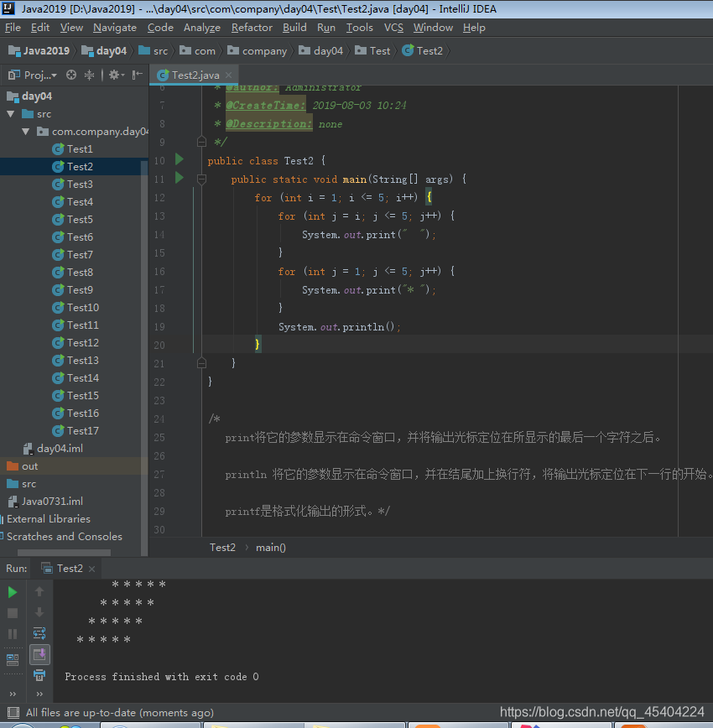
Task: Open the File menu
Action: point(13,28)
